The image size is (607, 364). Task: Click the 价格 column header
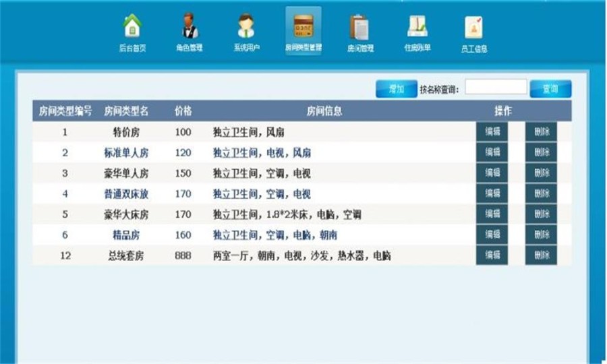[x=183, y=111]
